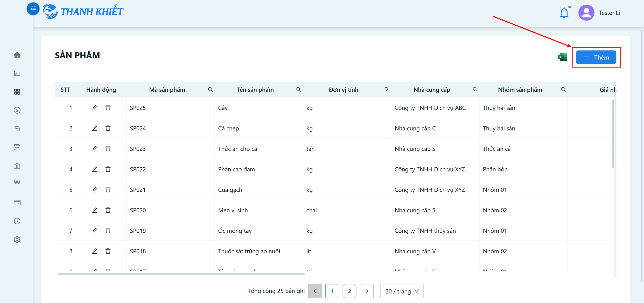Viewport: 644px width, 303px height.
Task: Go to next page arrow
Action: point(367,291)
